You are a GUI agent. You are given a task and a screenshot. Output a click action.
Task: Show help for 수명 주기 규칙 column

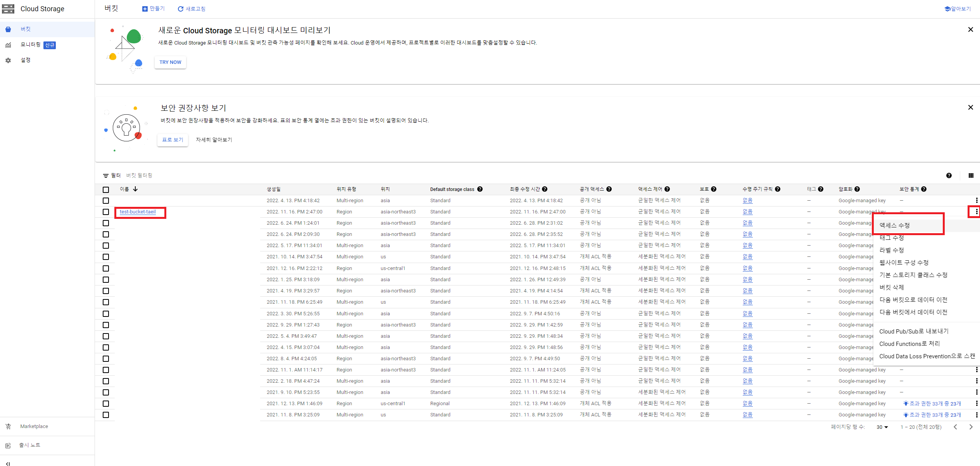(778, 189)
